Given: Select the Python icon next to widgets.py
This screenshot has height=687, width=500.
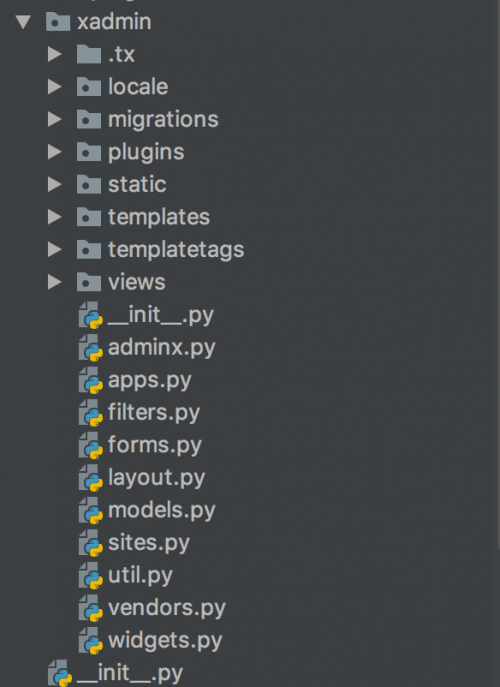Looking at the screenshot, I should click(x=91, y=641).
